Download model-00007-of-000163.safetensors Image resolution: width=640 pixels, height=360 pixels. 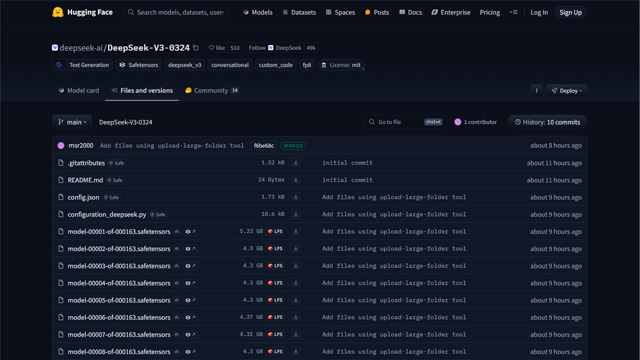click(x=296, y=334)
